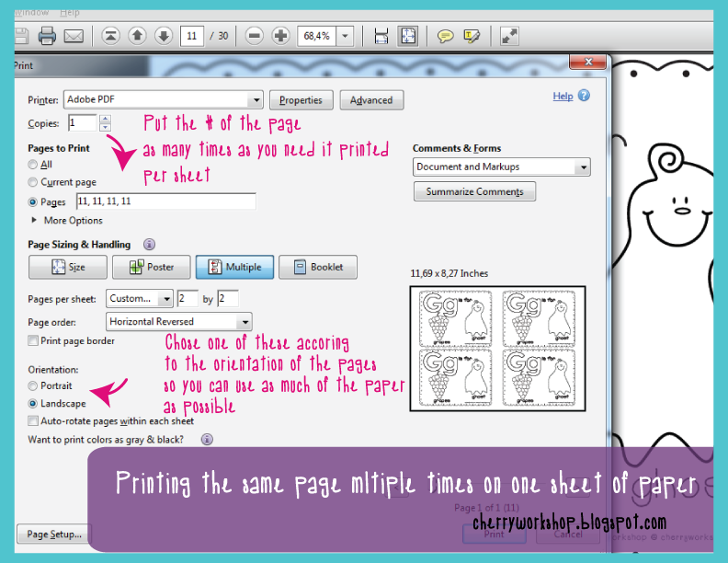
Task: Select the highlight text tool
Action: click(472, 36)
